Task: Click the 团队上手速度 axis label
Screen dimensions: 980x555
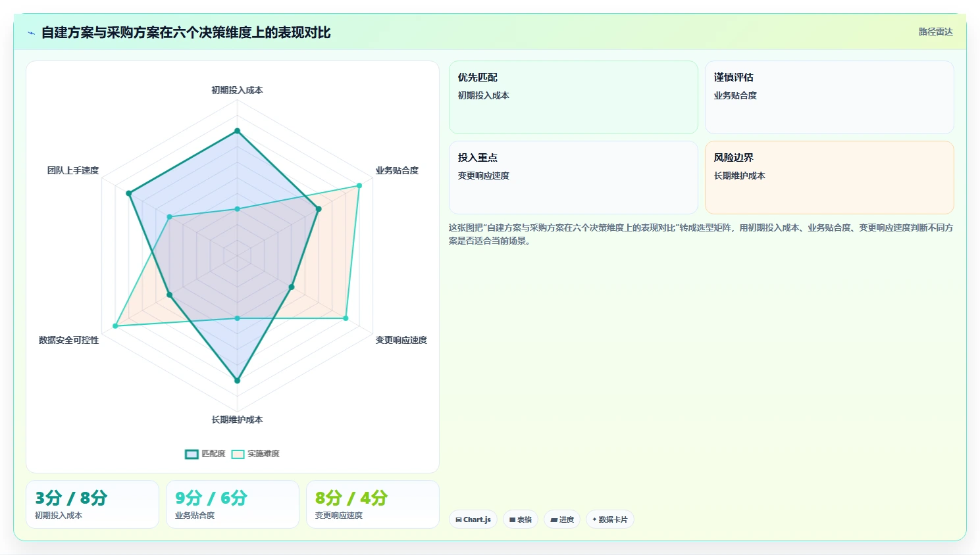Action: [73, 170]
